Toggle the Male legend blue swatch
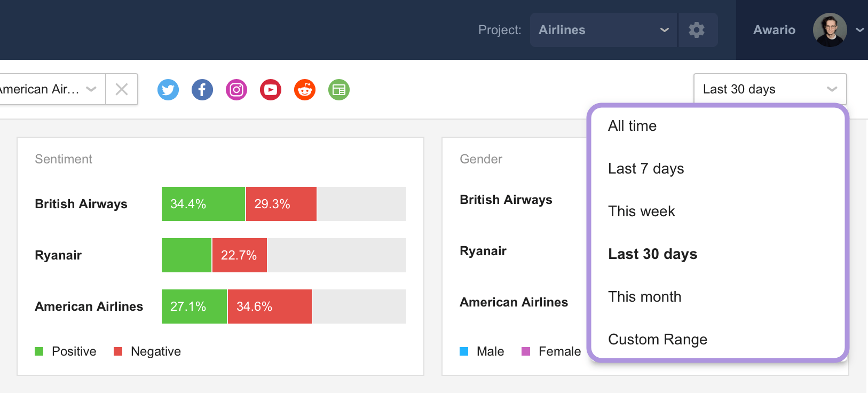Screen dimensions: 868x393 pyautogui.click(x=464, y=351)
